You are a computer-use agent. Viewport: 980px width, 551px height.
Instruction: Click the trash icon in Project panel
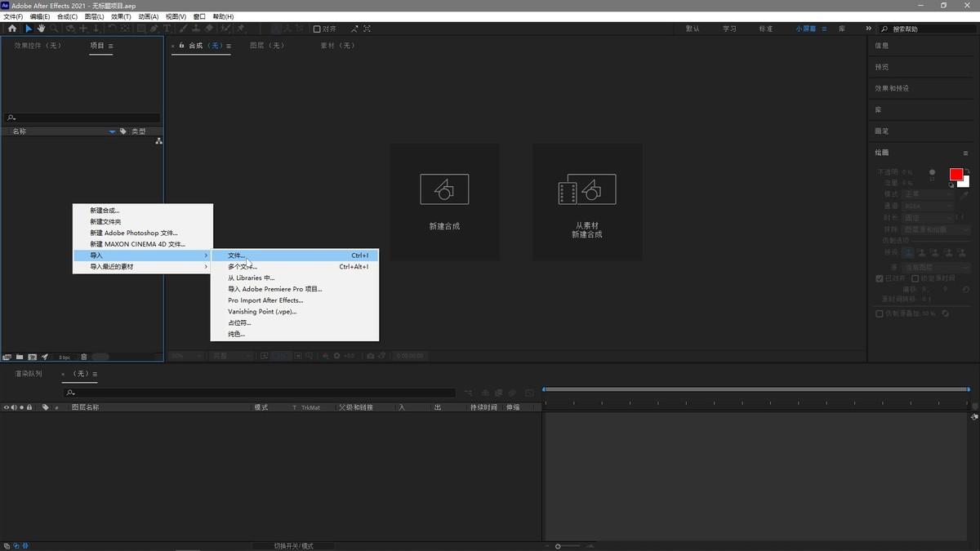[x=83, y=357]
